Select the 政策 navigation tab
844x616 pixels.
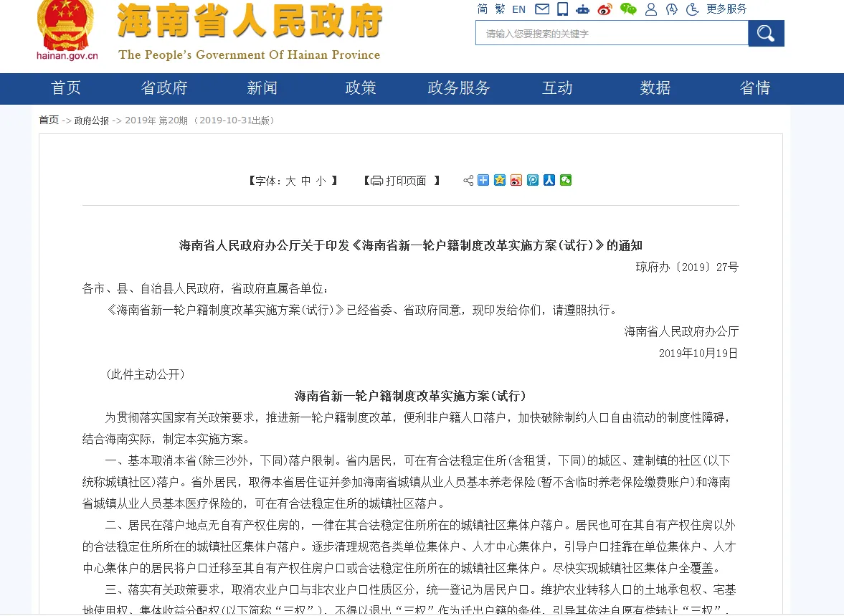[361, 87]
